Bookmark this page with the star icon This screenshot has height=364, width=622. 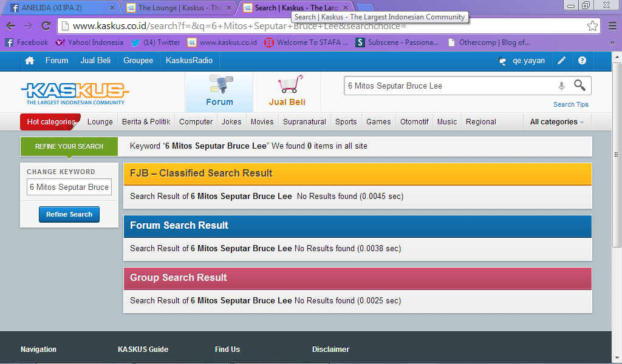tap(592, 26)
